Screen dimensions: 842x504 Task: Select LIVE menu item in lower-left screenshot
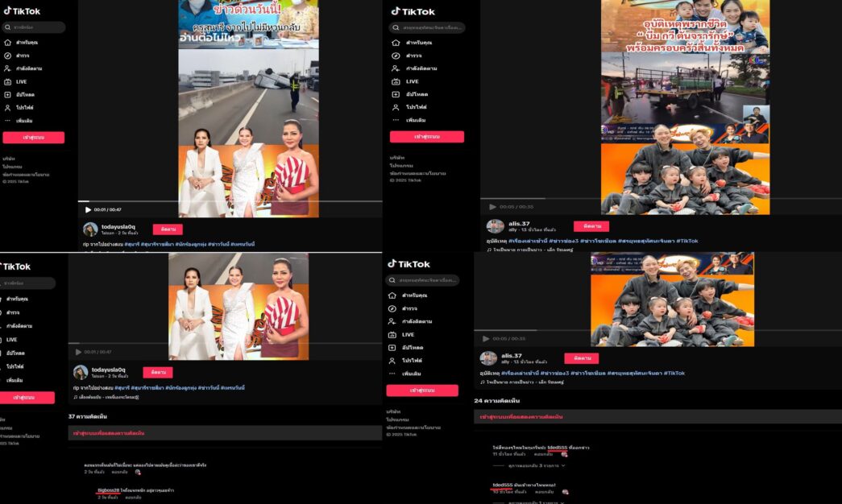click(12, 340)
